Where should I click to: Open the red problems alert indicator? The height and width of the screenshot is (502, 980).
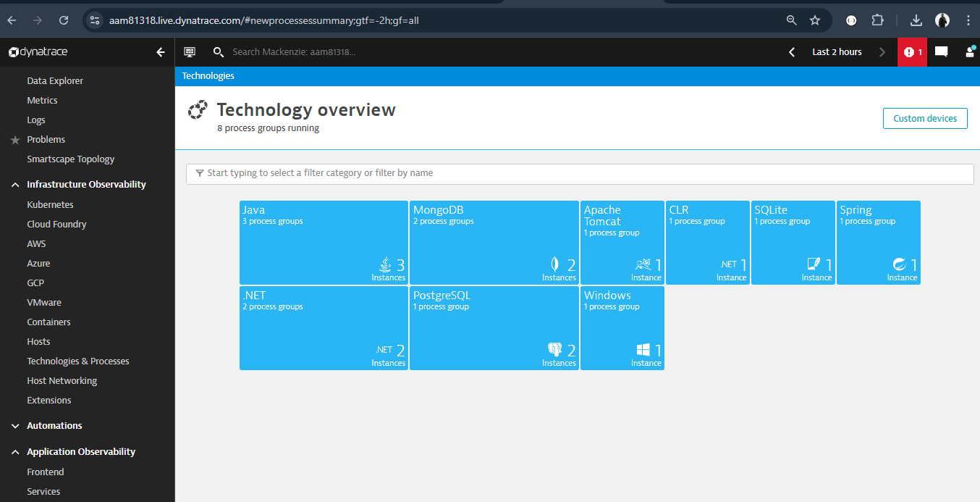[912, 52]
